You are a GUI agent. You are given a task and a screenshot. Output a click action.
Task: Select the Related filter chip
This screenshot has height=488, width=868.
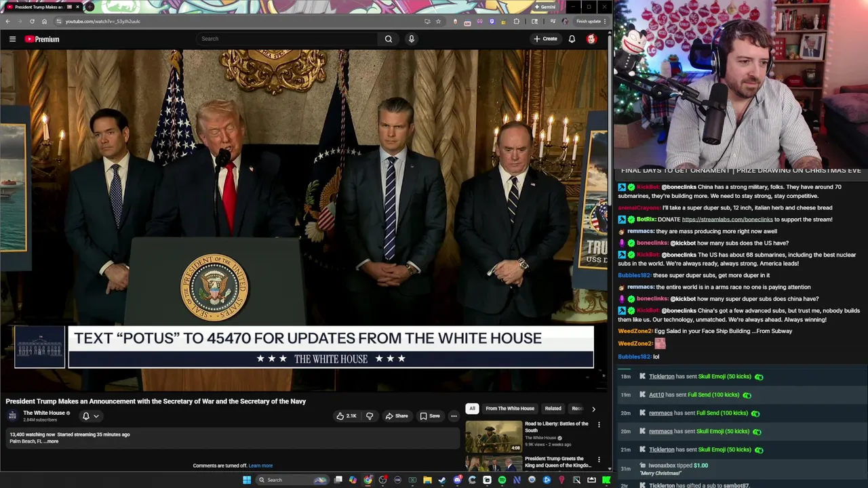[553, 409]
